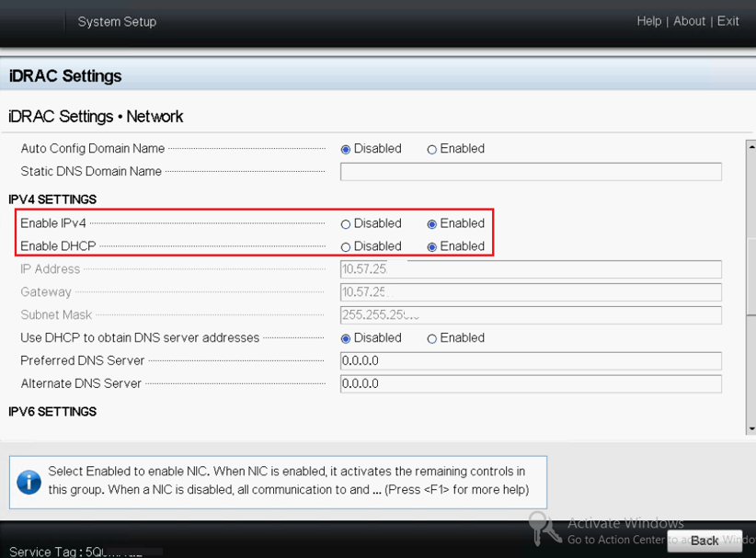Click the Preferred DNS Server field
This screenshot has width=756, height=558.
[531, 361]
